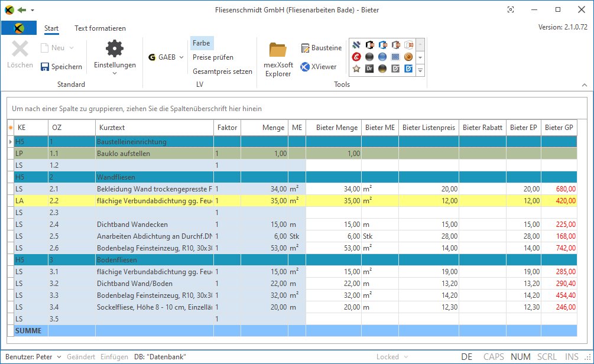Image resolution: width=594 pixels, height=364 pixels.
Task: Select the gray checkmark-square skin icon
Action: 395,69
